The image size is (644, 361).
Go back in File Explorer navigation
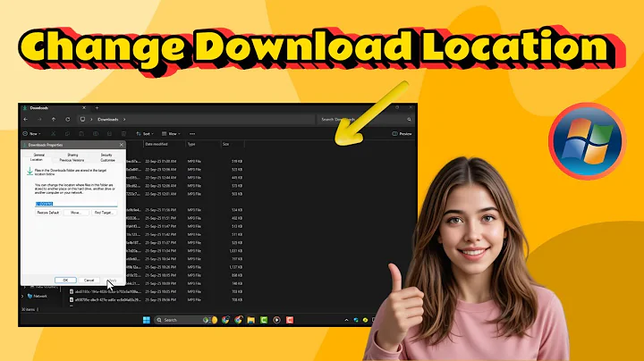click(x=25, y=120)
